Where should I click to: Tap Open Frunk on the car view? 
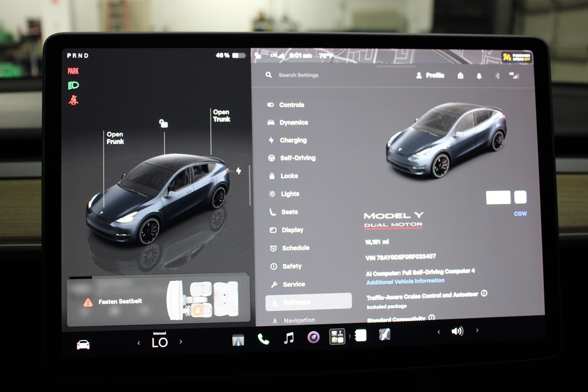click(115, 138)
